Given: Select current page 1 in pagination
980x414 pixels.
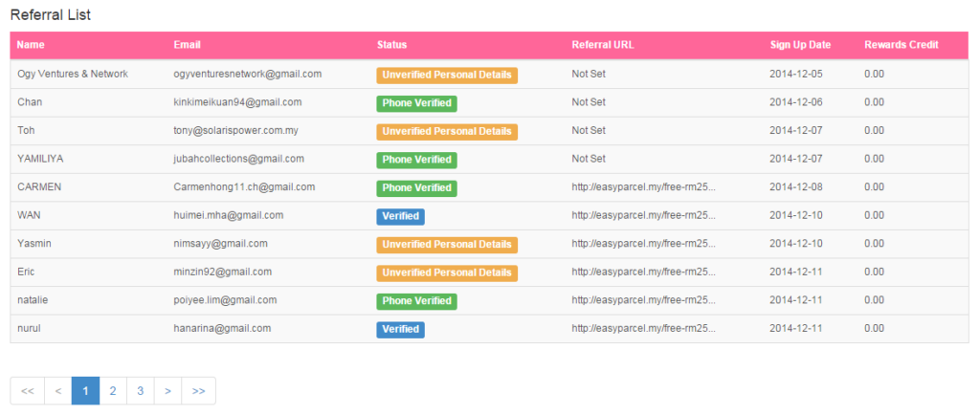Looking at the screenshot, I should click(x=85, y=391).
